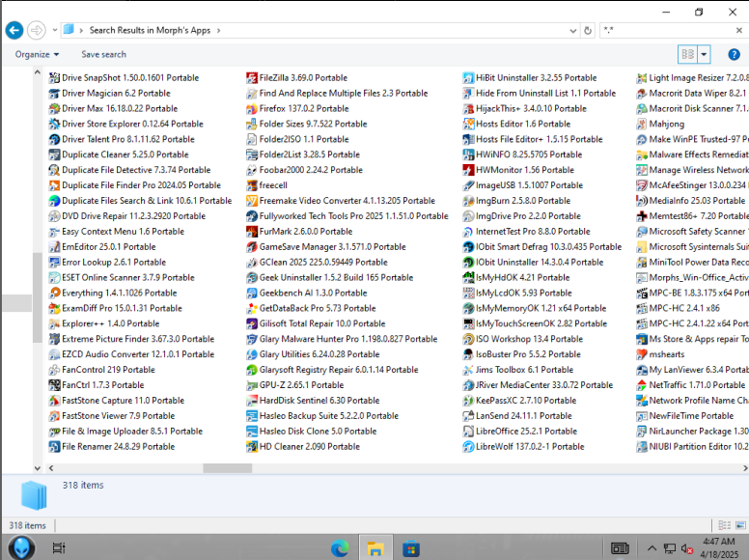This screenshot has width=749, height=560.
Task: Select the Memtest86+ 7.20 Portable icon
Action: tap(642, 216)
